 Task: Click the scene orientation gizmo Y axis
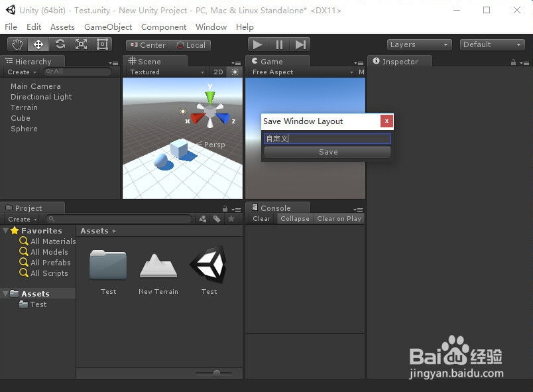coord(210,97)
